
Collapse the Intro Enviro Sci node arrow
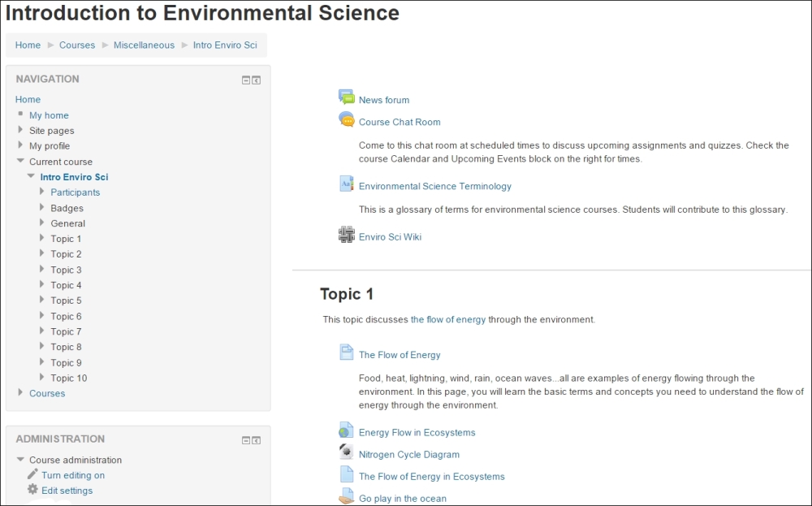[31, 176]
